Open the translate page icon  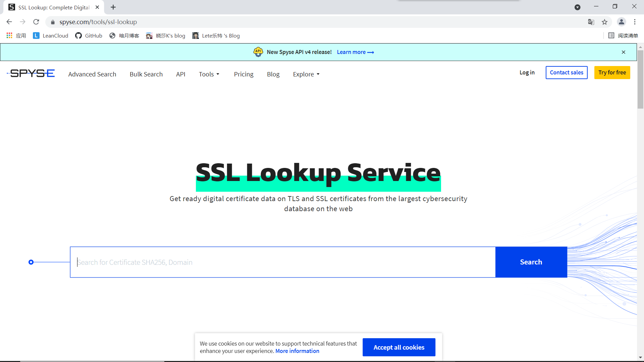point(591,22)
